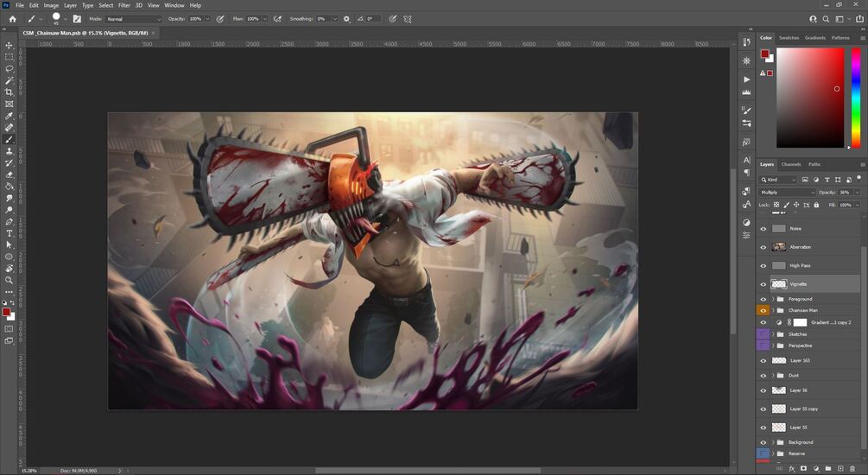Screen dimensions: 868x475
Task: Select the Layer 55 copy row
Action: [x=808, y=408]
